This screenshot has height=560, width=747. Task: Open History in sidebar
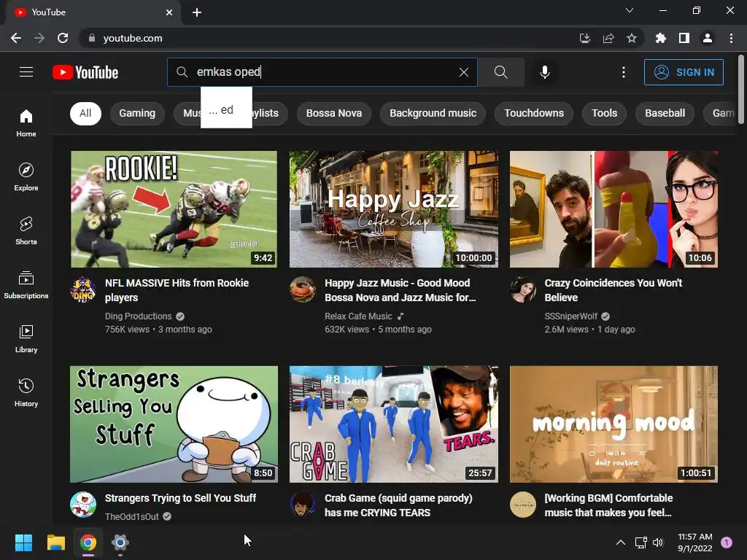[26, 393]
